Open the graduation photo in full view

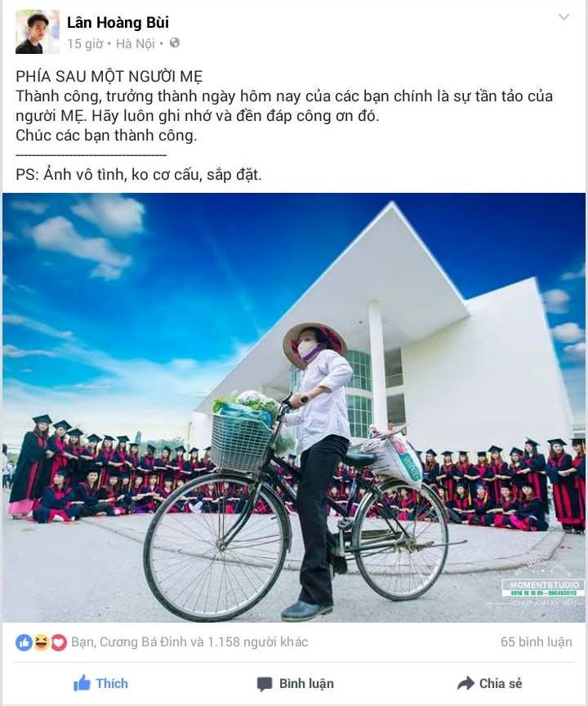[x=294, y=408]
